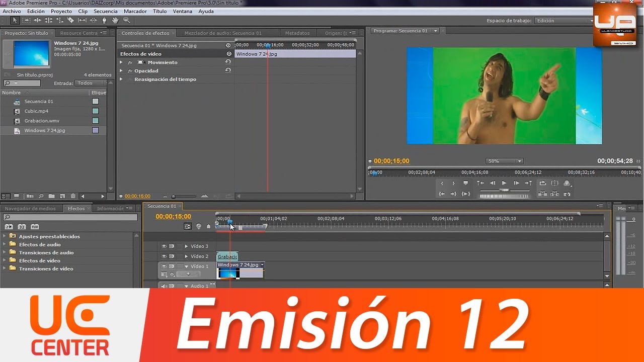Filter 32-bit effects in Efectos panel
This screenshot has width=644, height=362.
tap(22, 227)
